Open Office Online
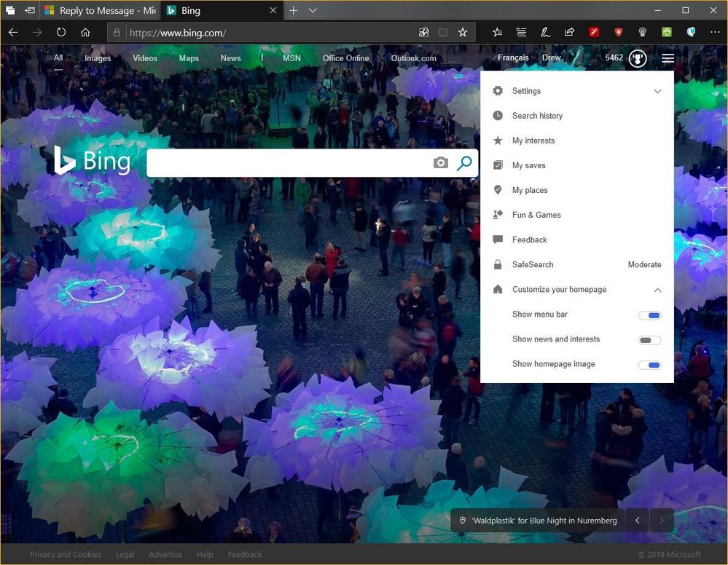Image resolution: width=728 pixels, height=565 pixels. pyautogui.click(x=346, y=58)
